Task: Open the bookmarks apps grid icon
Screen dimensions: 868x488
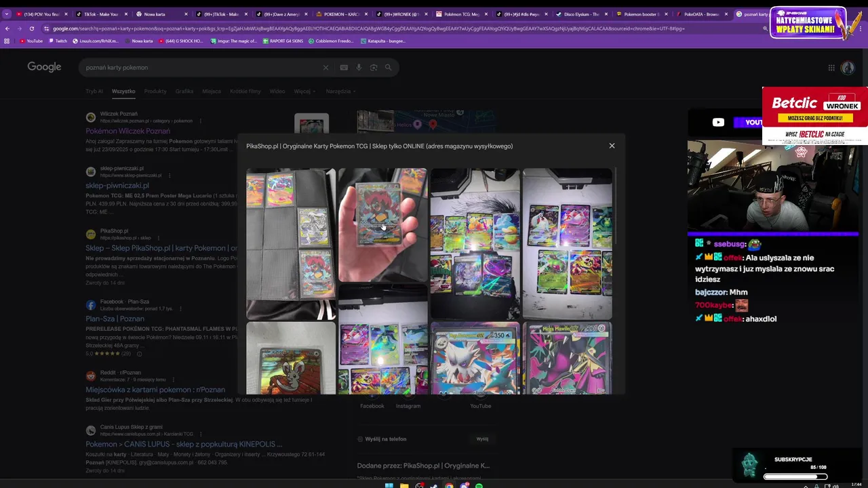Action: 7,41
